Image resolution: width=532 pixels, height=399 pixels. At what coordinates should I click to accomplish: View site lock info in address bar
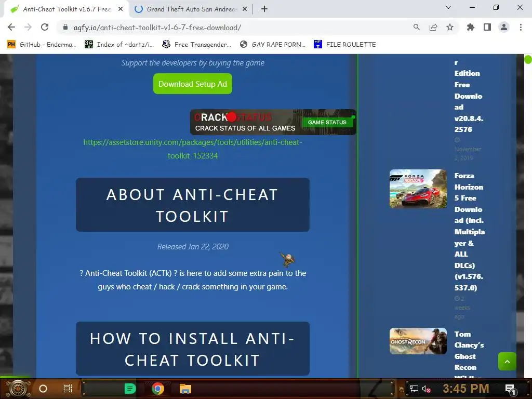tap(65, 28)
